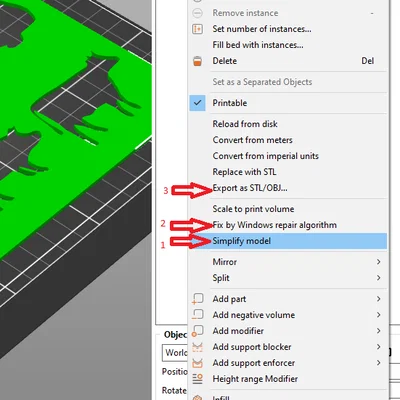
Task: Select Fix by Windows repair algorithm
Action: pos(274,225)
